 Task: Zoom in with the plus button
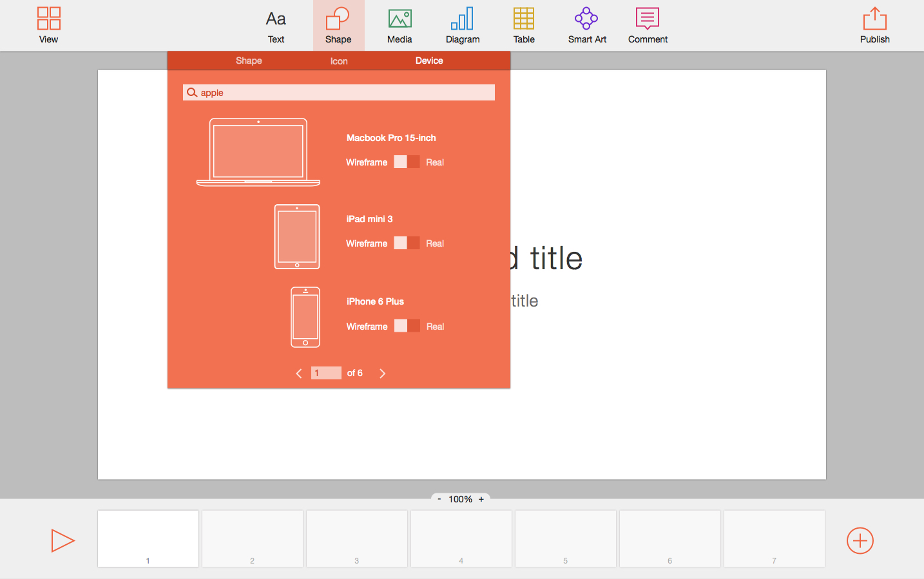(x=481, y=499)
